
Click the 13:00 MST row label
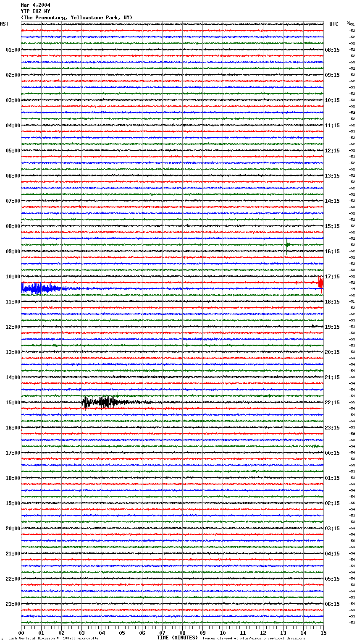click(x=13, y=352)
